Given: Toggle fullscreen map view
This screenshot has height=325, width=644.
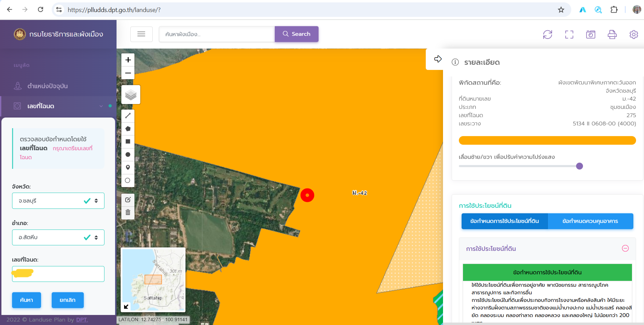Looking at the screenshot, I should point(569,34).
